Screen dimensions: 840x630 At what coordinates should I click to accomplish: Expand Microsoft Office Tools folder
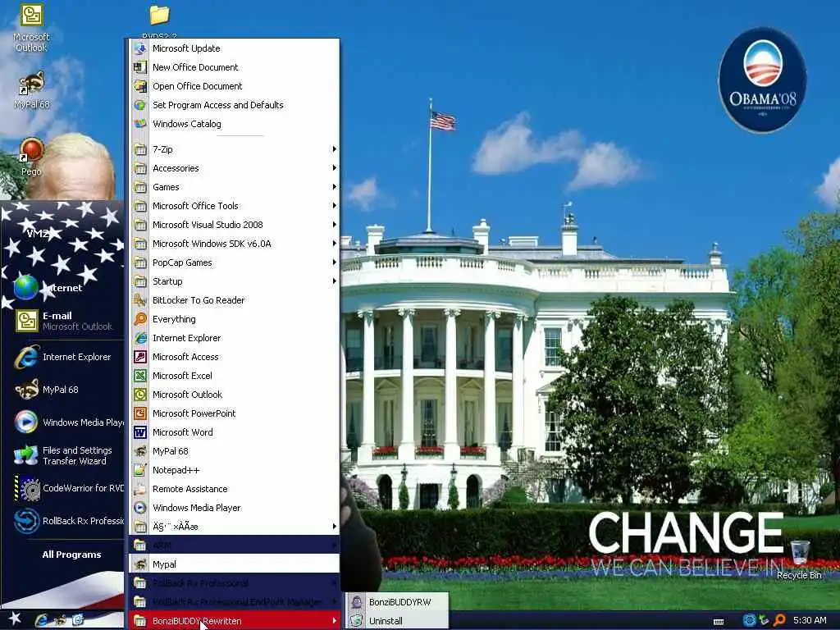(x=234, y=206)
